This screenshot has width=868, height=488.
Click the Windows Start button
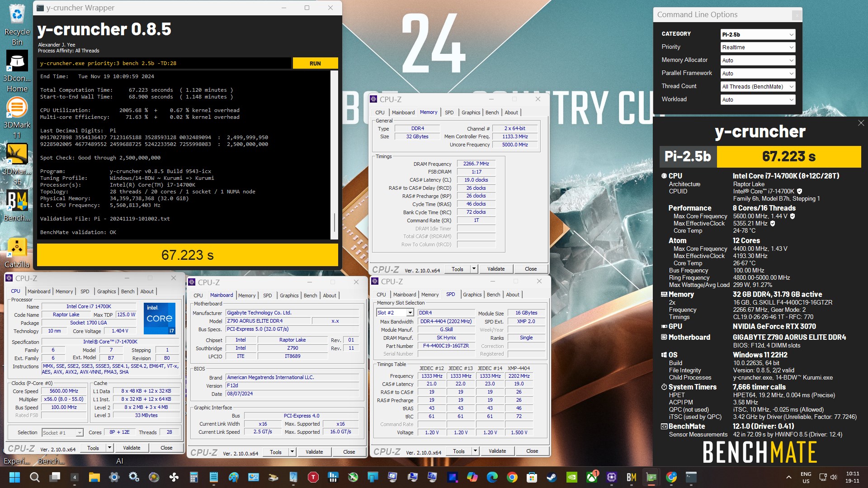[14, 477]
